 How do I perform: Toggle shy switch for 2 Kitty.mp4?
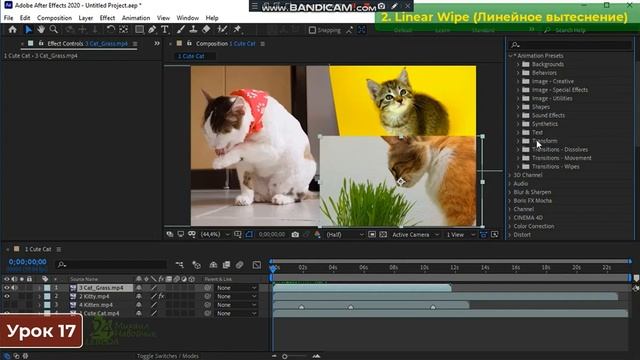(x=139, y=296)
